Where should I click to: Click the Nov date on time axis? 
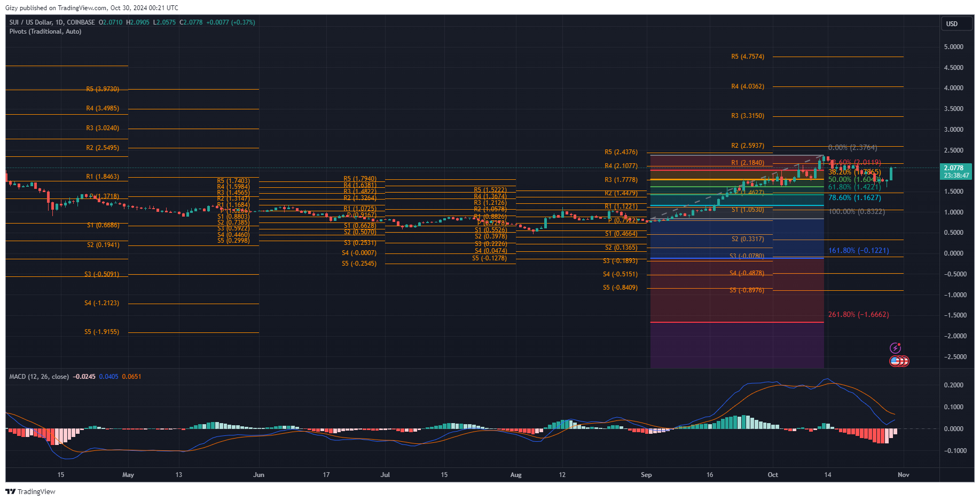click(x=903, y=475)
